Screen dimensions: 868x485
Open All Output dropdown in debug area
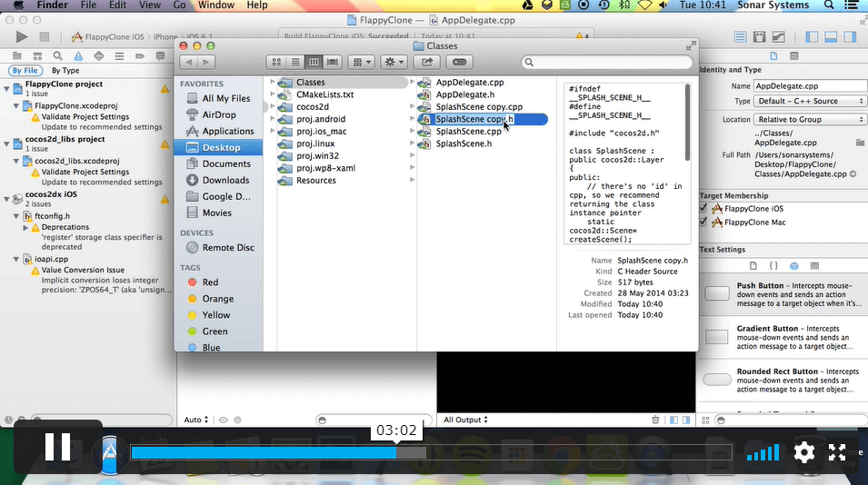pyautogui.click(x=465, y=420)
